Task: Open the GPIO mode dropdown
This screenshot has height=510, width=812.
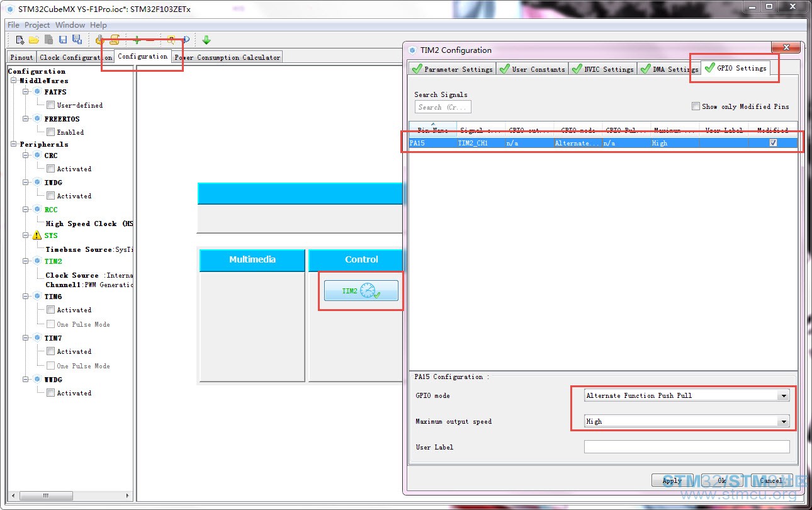Action: click(x=783, y=395)
